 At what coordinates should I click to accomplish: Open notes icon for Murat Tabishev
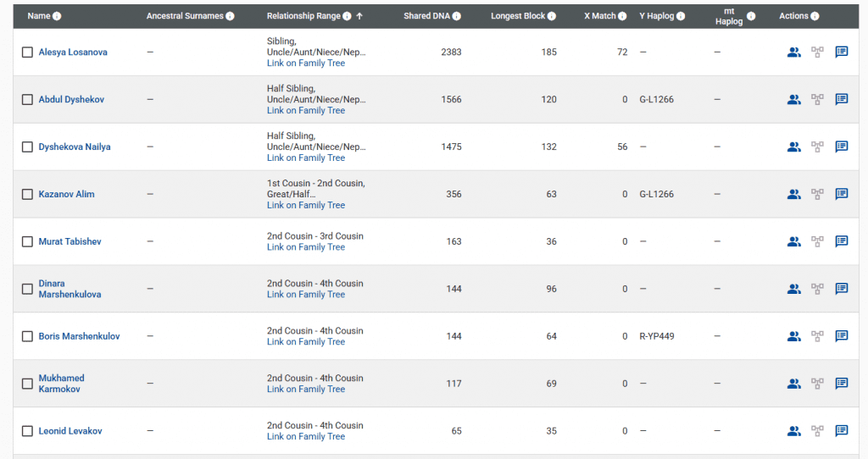(842, 241)
